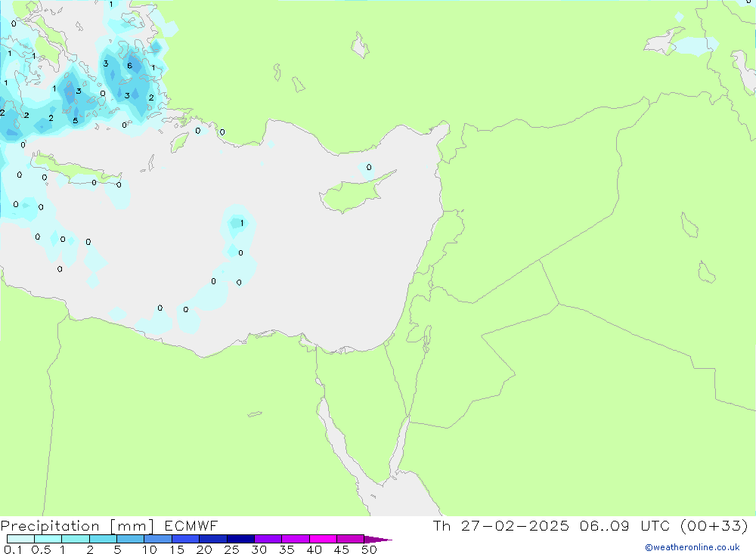Click the "6" precipitation value on the map
This screenshot has height=554, width=756.
pyautogui.click(x=130, y=66)
